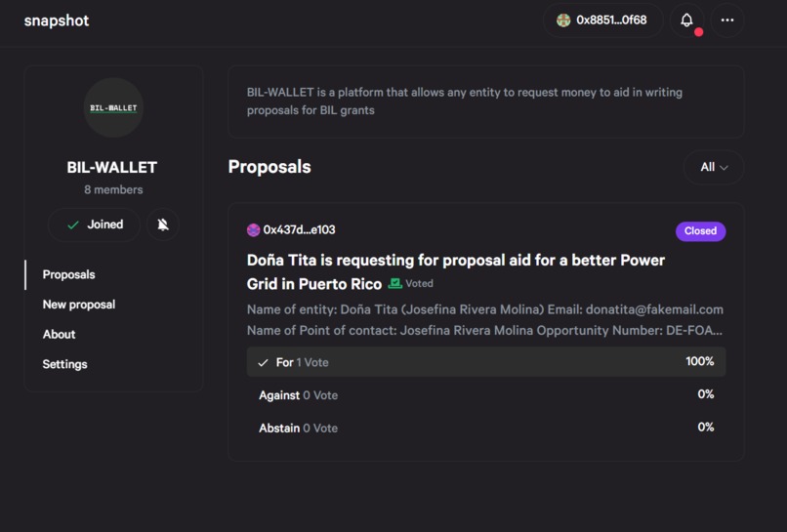Open the space Settings page
This screenshot has height=532, width=787.
pos(64,364)
